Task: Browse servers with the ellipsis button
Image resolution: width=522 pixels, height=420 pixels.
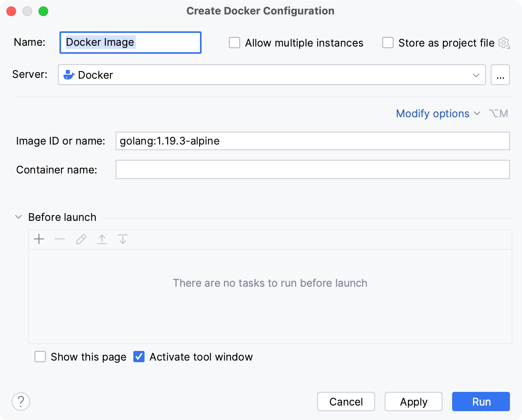Action: point(500,75)
